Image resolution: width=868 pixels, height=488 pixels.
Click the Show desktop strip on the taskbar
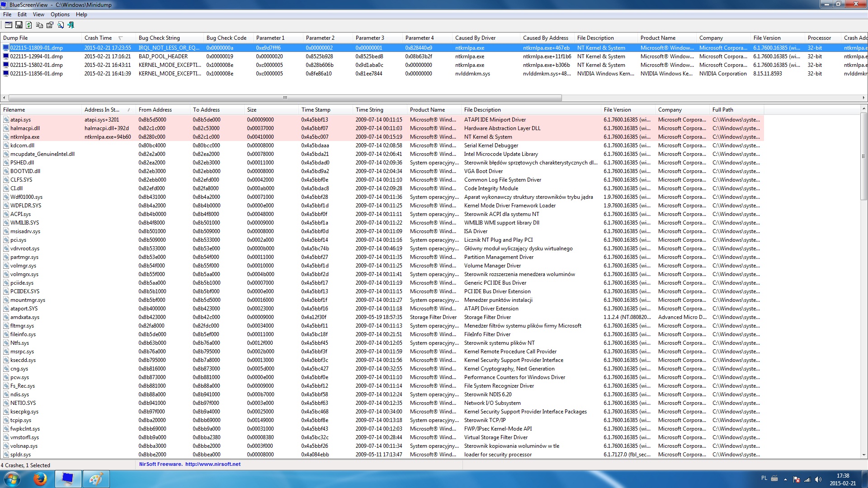[864, 479]
